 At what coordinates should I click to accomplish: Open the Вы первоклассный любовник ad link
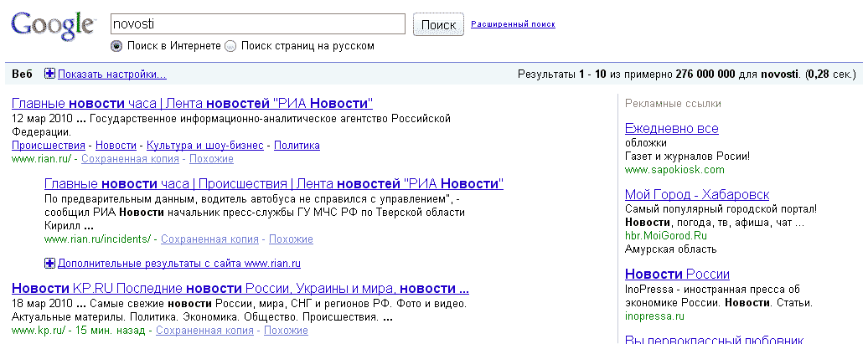point(714,339)
